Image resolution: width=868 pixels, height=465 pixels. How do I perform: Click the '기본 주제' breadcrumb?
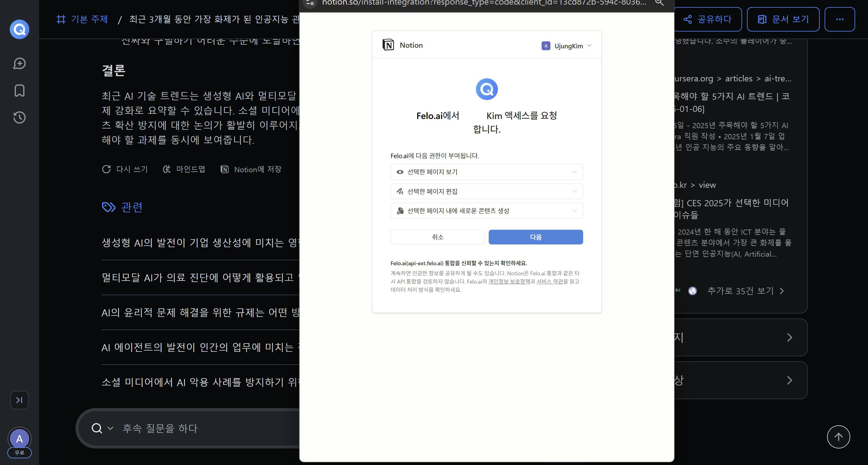coord(89,19)
